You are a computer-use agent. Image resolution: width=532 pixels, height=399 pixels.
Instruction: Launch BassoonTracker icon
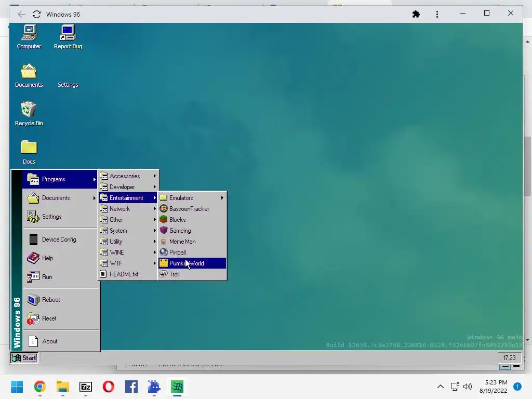(x=164, y=208)
